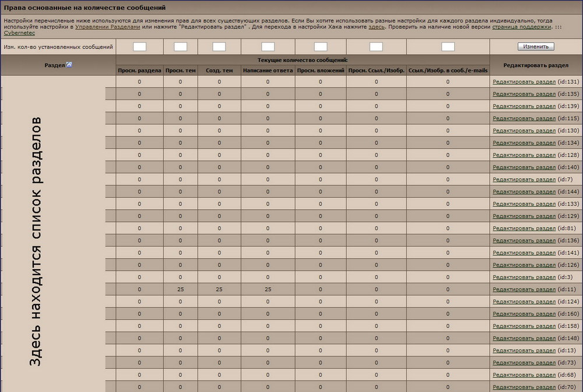This screenshot has height=392, width=583.
Task: Edit the section with id:13
Action: (x=524, y=351)
